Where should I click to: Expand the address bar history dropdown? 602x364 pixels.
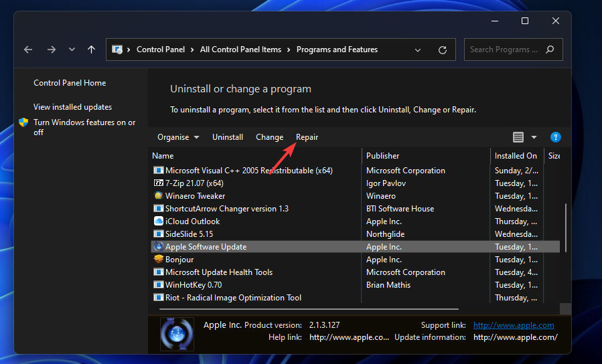point(418,50)
